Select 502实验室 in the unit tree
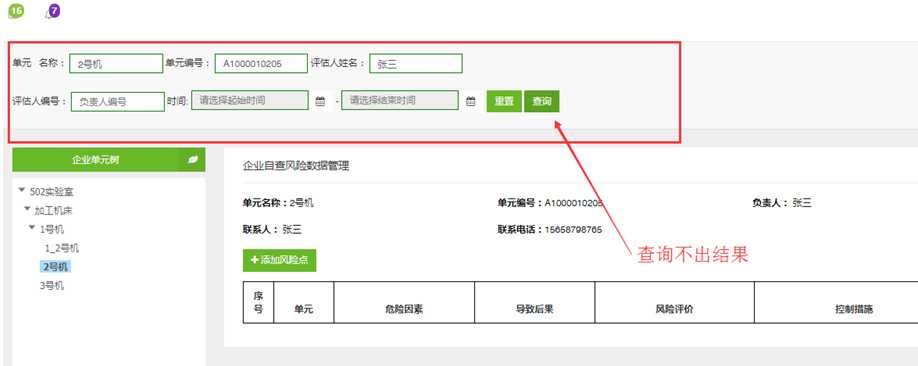Image resolution: width=918 pixels, height=366 pixels. 52,191
